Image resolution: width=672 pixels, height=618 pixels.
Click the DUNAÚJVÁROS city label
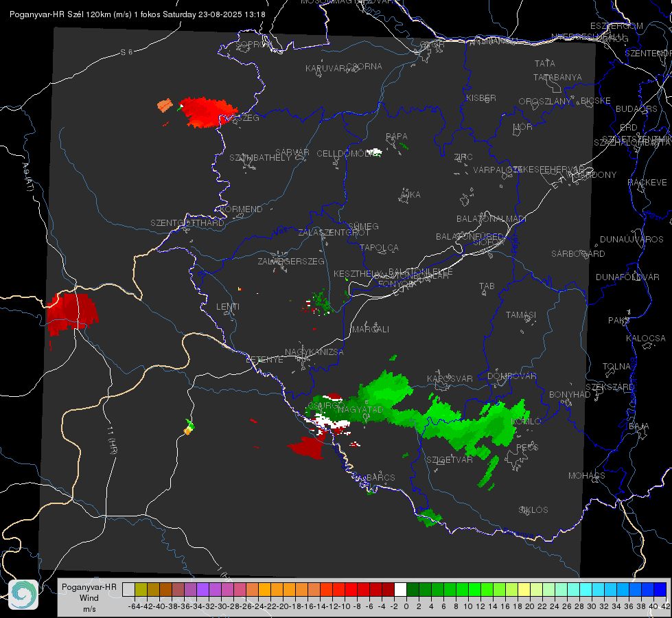[632, 240]
